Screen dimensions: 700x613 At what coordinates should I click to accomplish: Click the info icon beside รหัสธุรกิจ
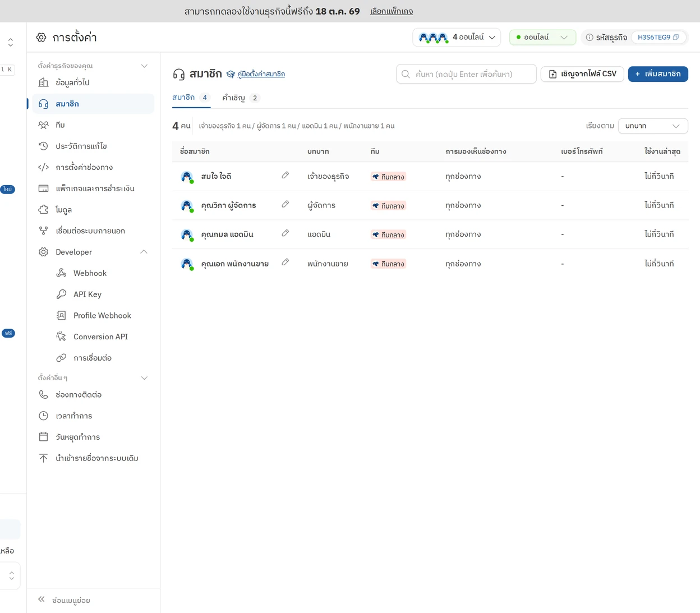point(590,38)
